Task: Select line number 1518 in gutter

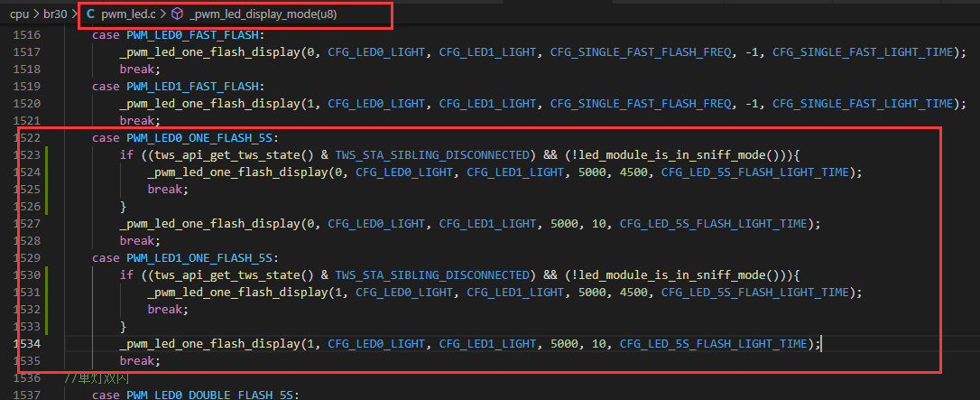Action: [x=26, y=70]
